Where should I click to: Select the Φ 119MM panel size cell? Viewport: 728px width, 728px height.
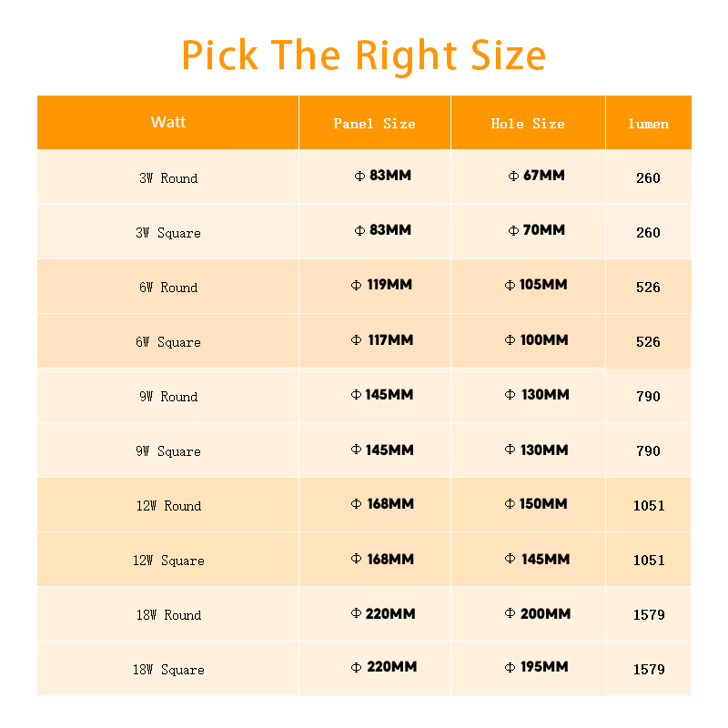pyautogui.click(x=382, y=285)
